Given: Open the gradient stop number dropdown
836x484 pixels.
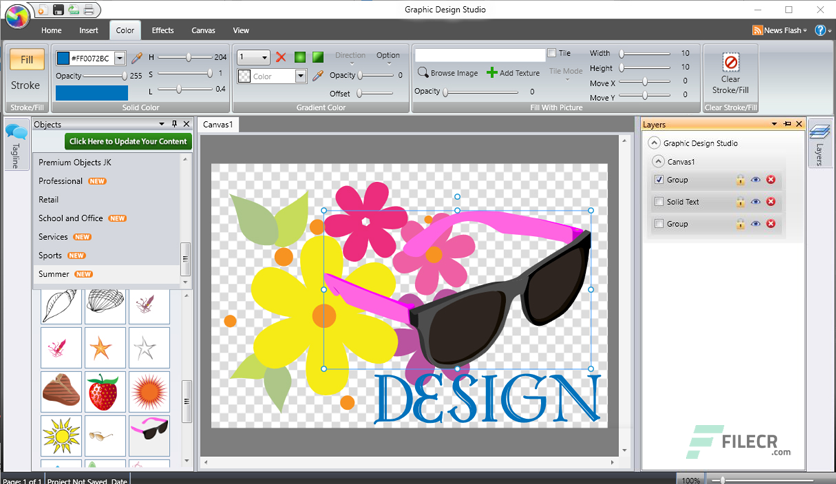Looking at the screenshot, I should pos(264,57).
